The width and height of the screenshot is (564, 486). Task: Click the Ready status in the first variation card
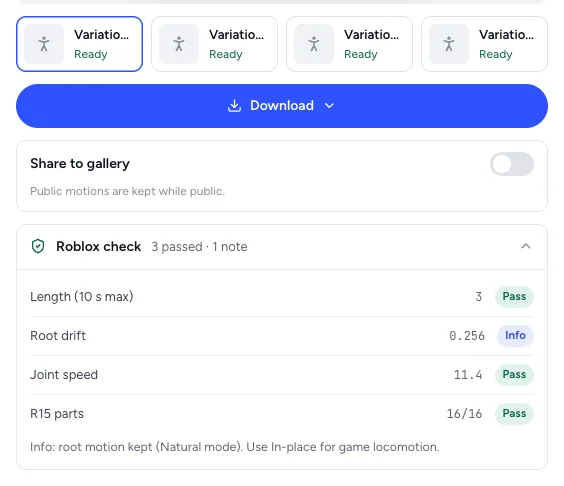(91, 54)
